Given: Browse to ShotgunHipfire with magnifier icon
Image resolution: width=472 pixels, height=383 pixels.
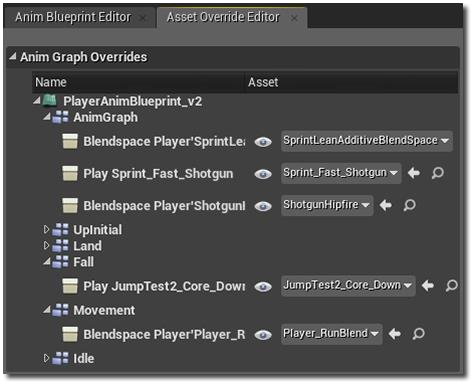Looking at the screenshot, I should click(409, 205).
